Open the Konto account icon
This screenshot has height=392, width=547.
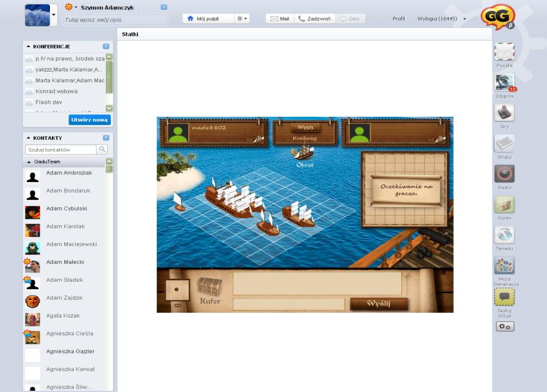(504, 204)
